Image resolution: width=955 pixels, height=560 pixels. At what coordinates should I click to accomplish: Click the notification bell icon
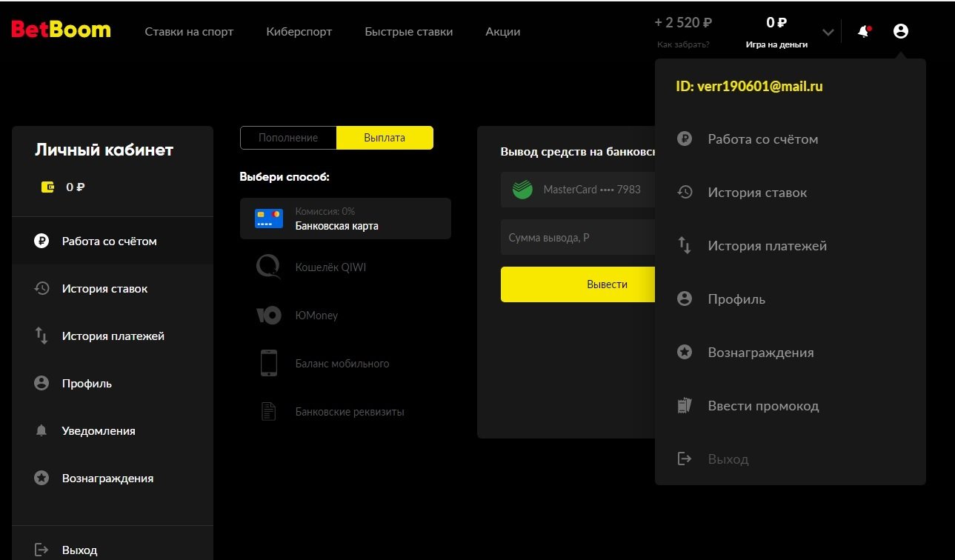(x=863, y=32)
